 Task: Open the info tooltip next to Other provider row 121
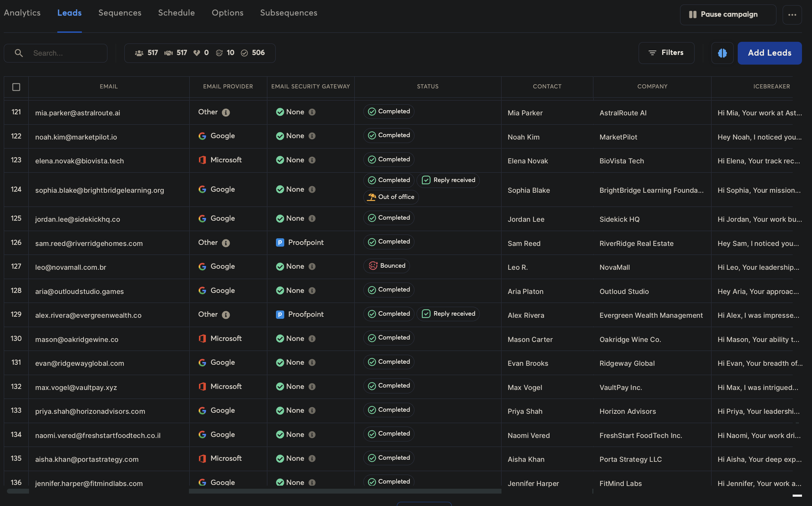pos(226,112)
